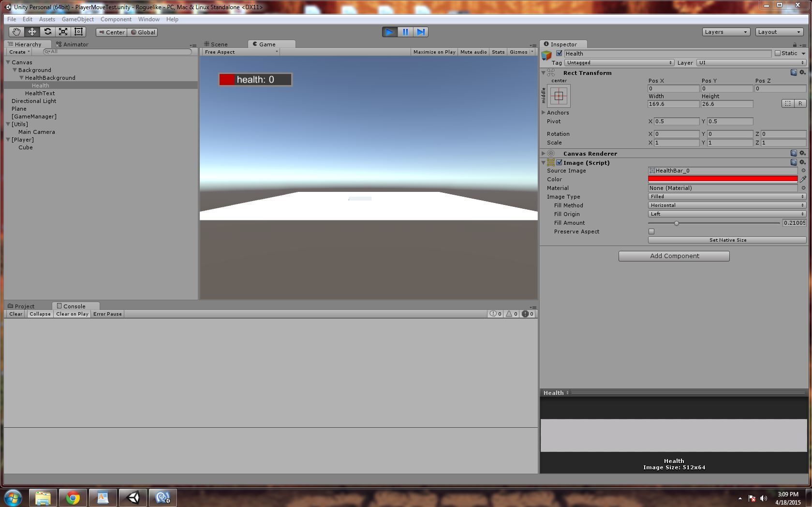Open the Fill Method dropdown
812x507 pixels.
point(727,205)
